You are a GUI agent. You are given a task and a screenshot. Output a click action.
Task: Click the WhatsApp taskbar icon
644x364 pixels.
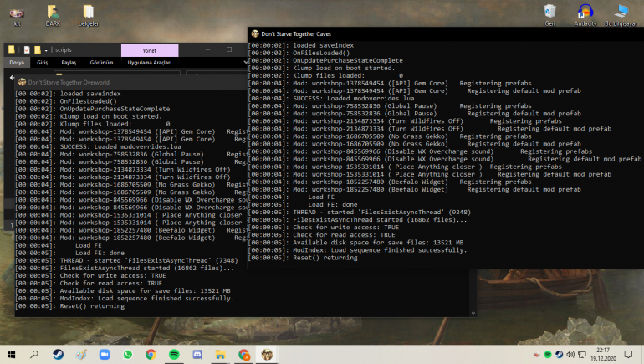tap(128, 354)
